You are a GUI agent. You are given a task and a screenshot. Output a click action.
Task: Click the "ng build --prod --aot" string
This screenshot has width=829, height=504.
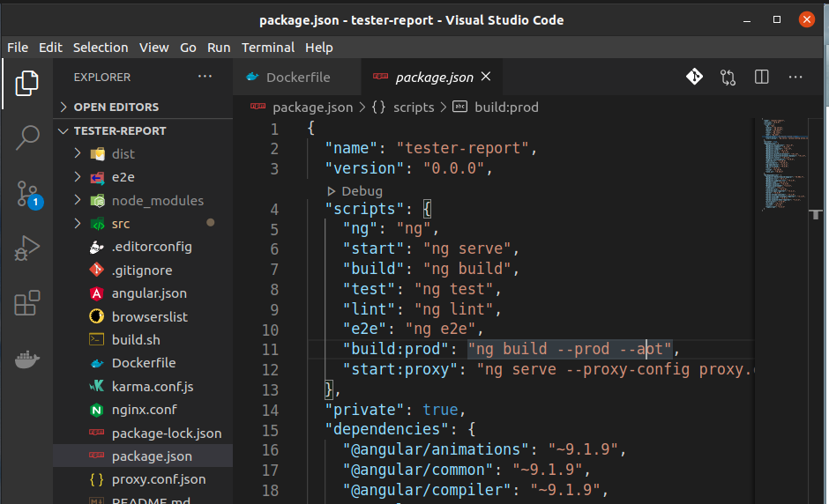click(x=570, y=349)
